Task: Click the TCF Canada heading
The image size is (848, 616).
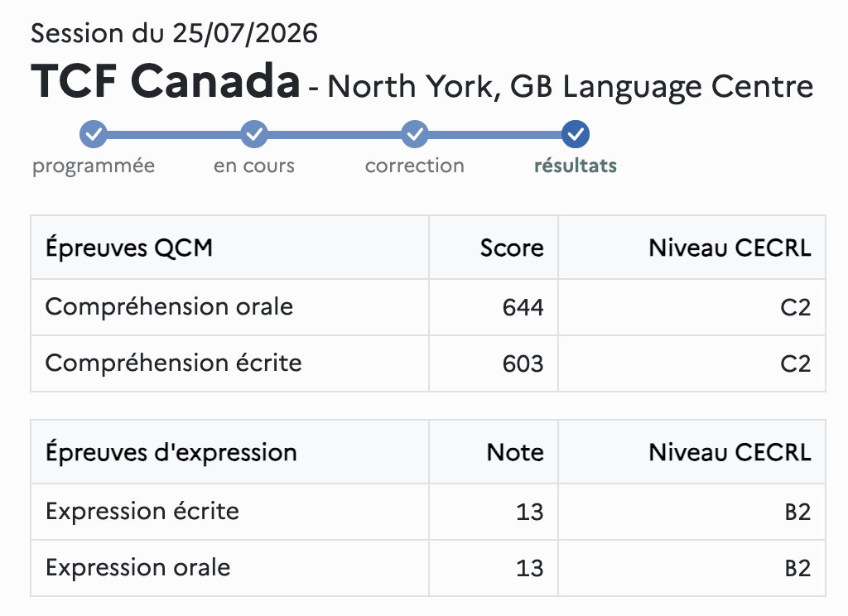Action: 166,81
